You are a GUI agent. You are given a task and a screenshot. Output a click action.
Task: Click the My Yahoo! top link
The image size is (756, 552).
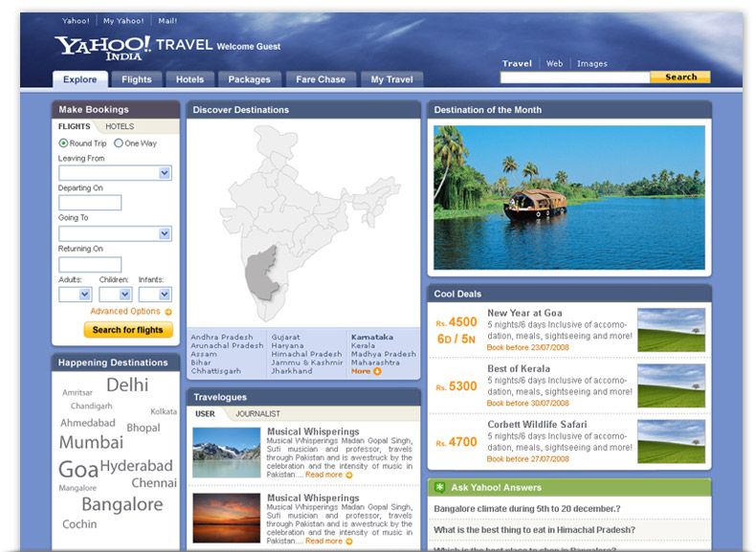[x=123, y=21]
